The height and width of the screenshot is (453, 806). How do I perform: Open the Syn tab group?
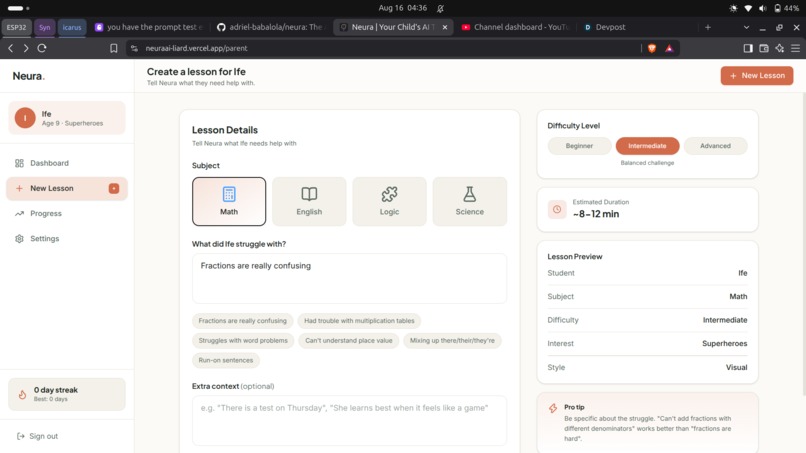coord(45,27)
